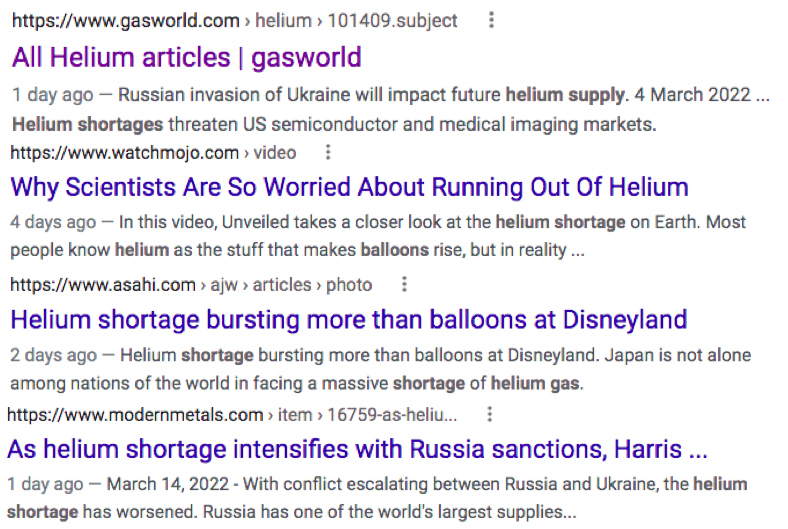Click the https://www.modernmetals.com URL text

(x=135, y=415)
